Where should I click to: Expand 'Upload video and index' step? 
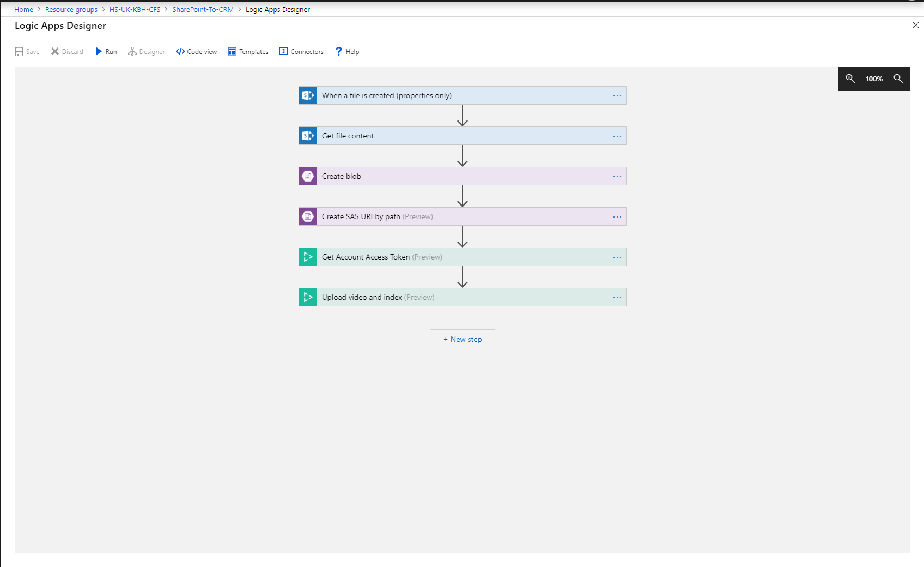pyautogui.click(x=463, y=297)
